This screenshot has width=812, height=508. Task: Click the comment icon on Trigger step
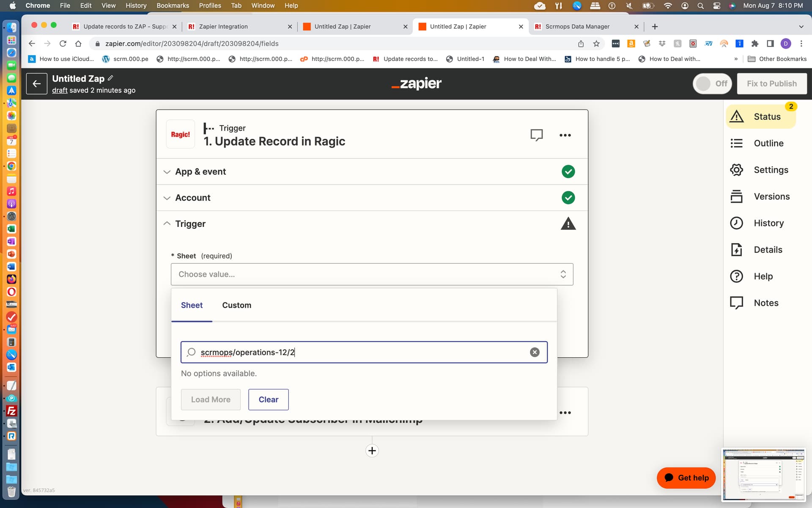click(x=536, y=135)
